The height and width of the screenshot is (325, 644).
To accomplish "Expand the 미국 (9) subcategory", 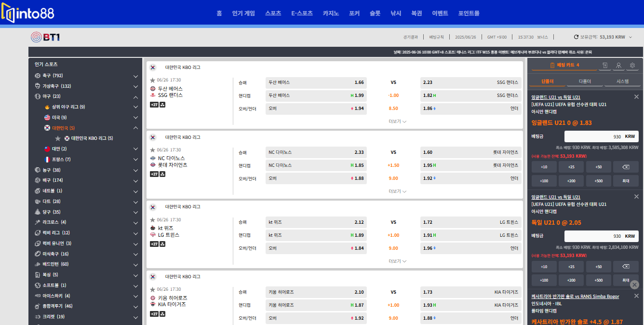I will (x=135, y=118).
